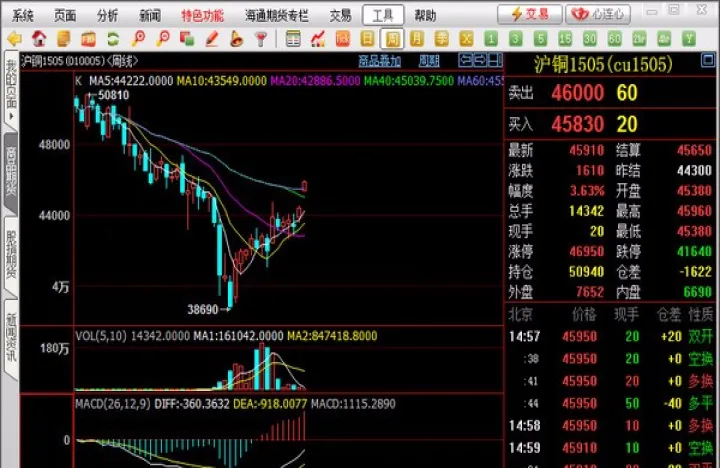Click the orange tick chart icon
Screen dimensions: 720x468
point(343,39)
